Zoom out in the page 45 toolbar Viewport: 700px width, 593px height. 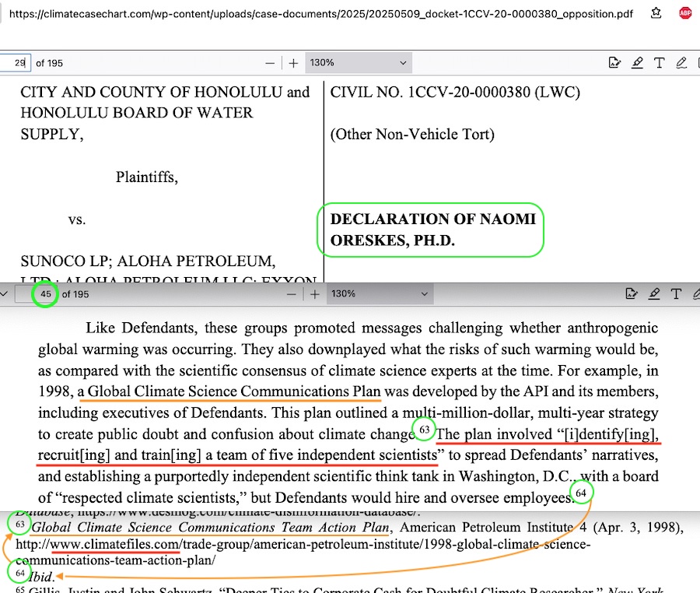point(292,294)
